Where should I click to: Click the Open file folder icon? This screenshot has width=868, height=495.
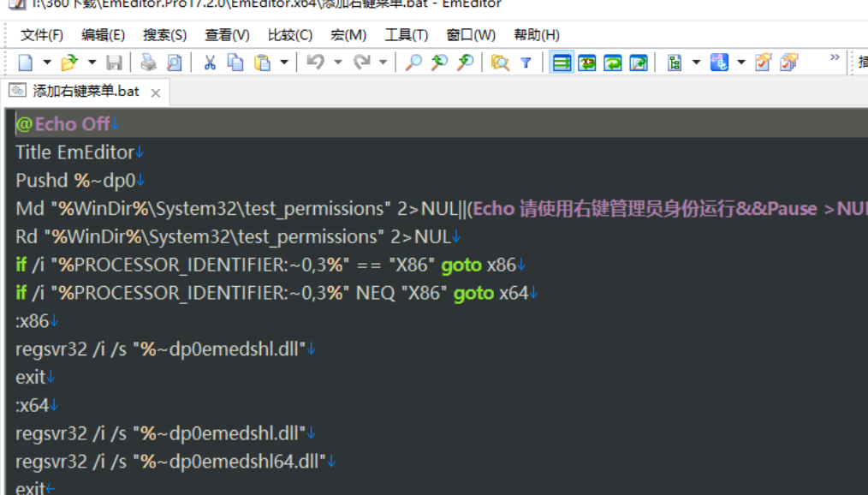[69, 63]
